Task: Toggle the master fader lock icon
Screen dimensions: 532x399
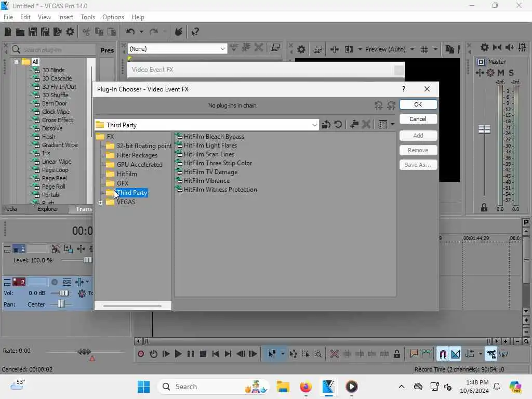Action: (x=484, y=208)
